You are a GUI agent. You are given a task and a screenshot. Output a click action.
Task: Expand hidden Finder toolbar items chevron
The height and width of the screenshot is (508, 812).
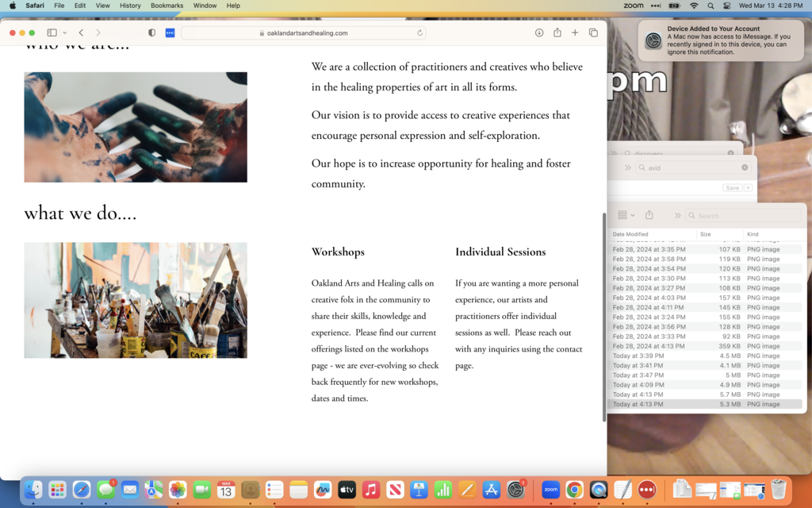point(677,215)
